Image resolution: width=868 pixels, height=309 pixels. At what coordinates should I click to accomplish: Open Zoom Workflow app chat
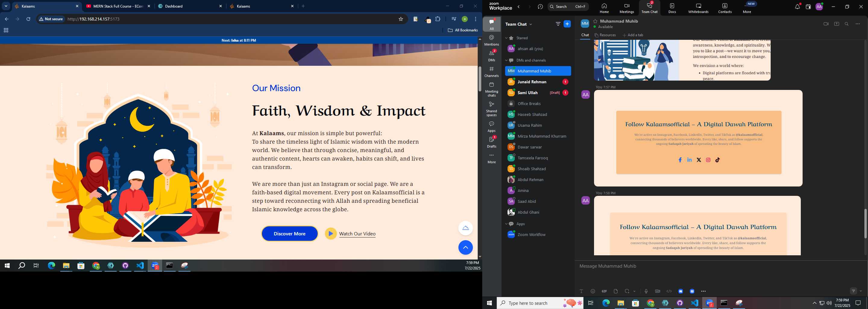(538, 235)
